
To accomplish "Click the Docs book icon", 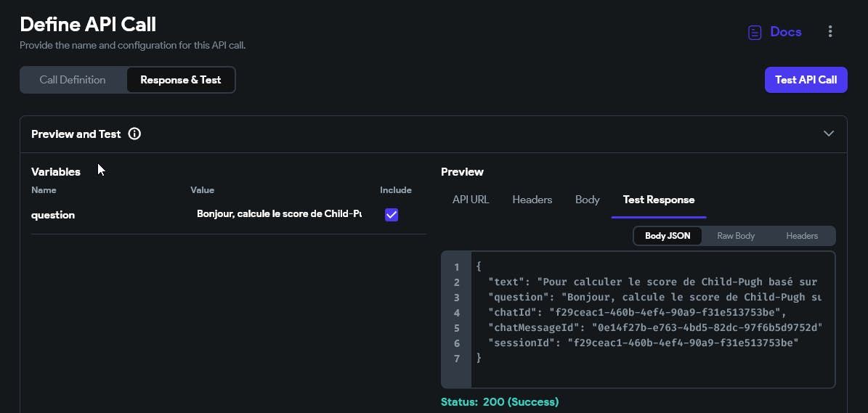I will click(x=755, y=32).
